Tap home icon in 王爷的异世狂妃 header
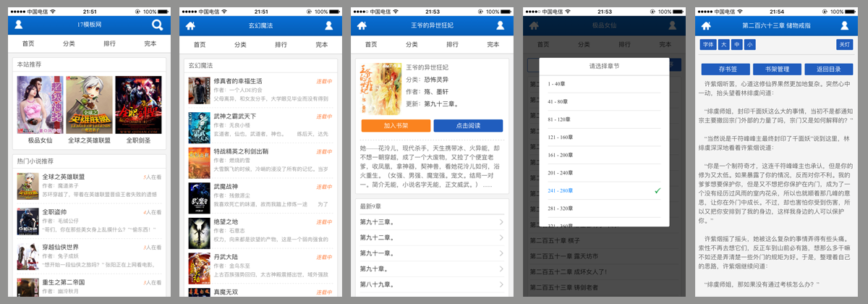The image size is (868, 304). [x=362, y=25]
